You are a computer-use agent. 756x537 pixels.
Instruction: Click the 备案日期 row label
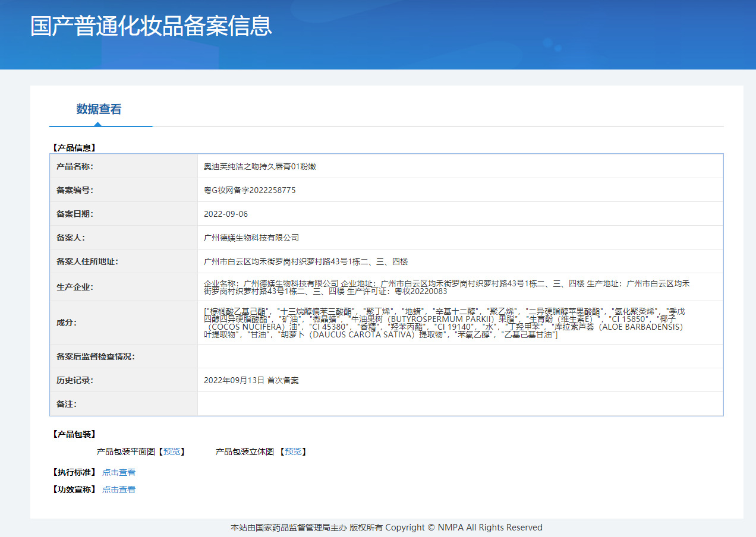(x=75, y=214)
